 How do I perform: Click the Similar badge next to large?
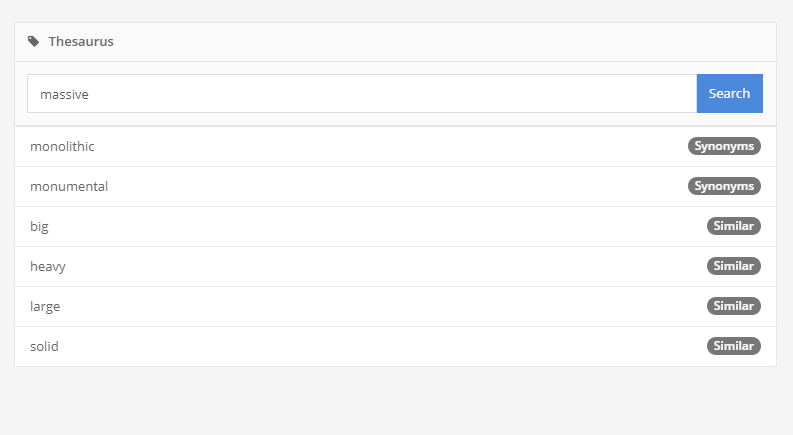click(734, 306)
